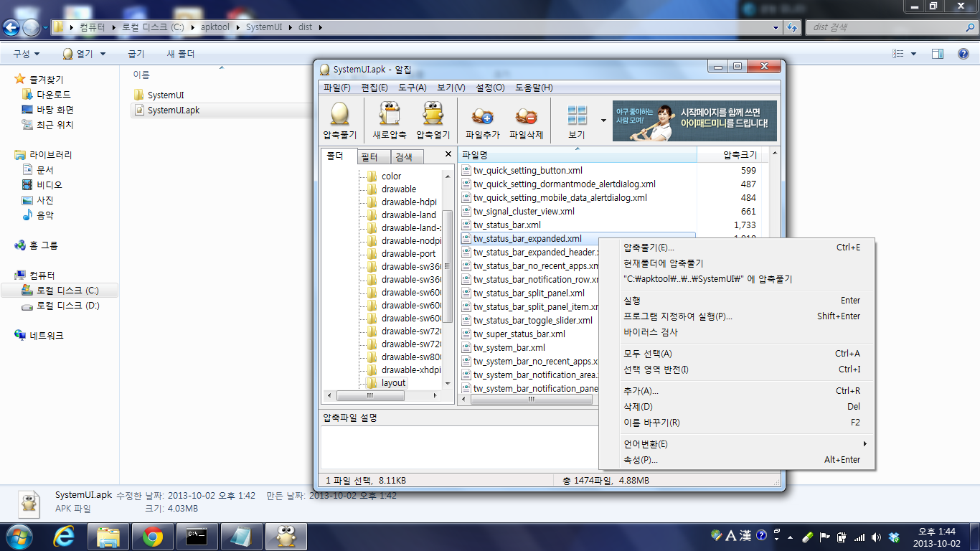The width and height of the screenshot is (980, 551).
Task: Choose 압축풀기(E)... from the context menu
Action: coord(649,248)
